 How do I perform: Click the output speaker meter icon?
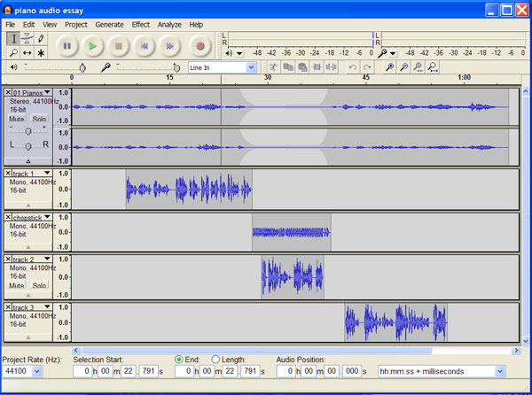click(229, 53)
